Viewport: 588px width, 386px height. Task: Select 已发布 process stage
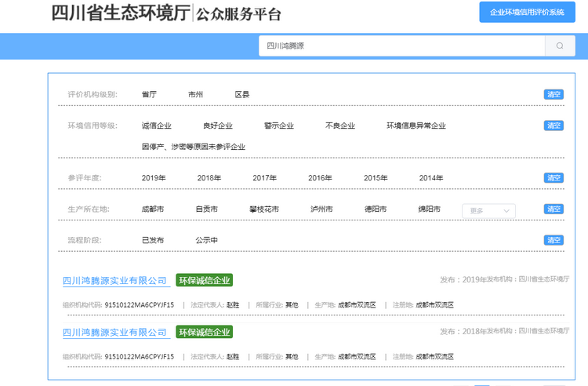point(152,240)
